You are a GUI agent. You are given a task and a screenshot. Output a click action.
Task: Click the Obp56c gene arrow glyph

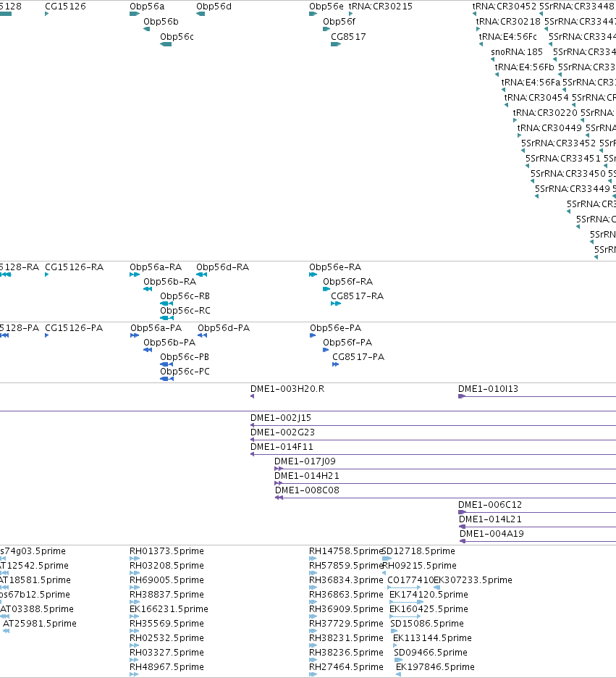[166, 44]
